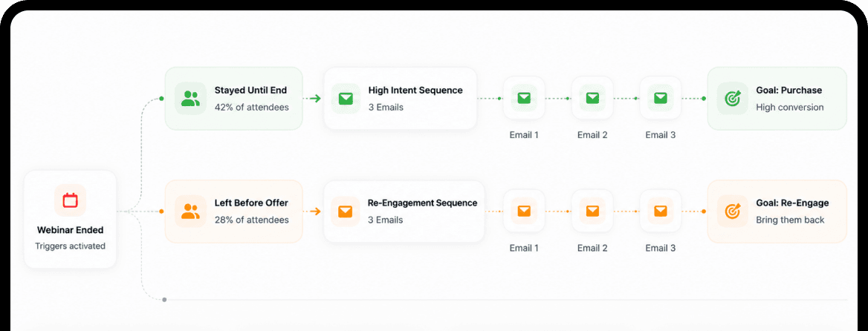Click the green connector dot before Stayed Until End
This screenshot has height=331, width=868.
click(161, 99)
